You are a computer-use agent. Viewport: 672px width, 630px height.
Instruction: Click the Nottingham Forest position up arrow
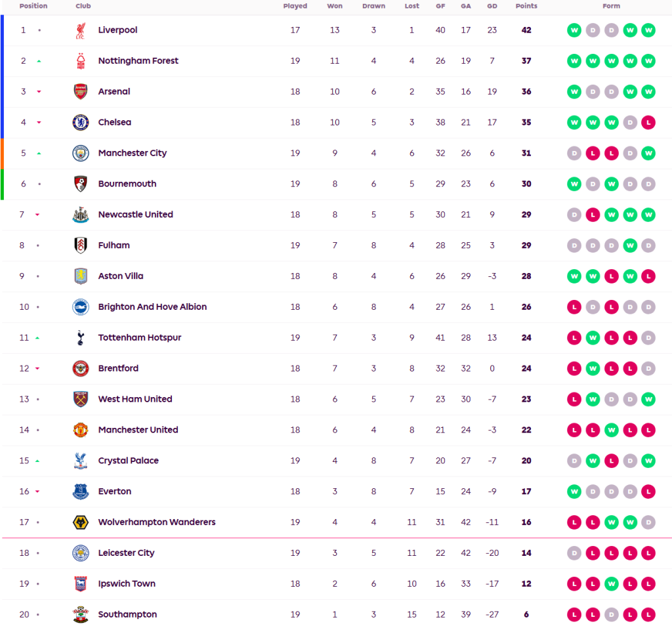(39, 61)
